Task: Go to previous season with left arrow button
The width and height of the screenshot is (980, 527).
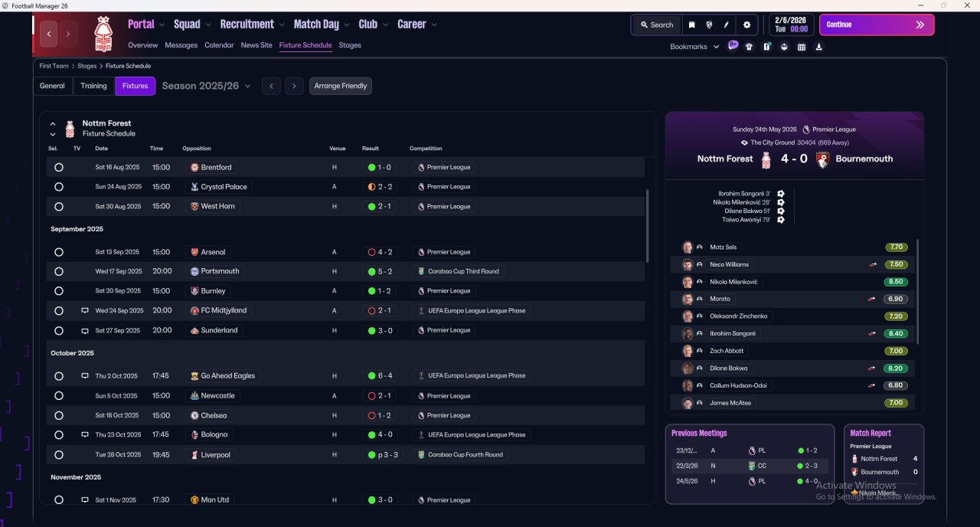Action: point(271,86)
